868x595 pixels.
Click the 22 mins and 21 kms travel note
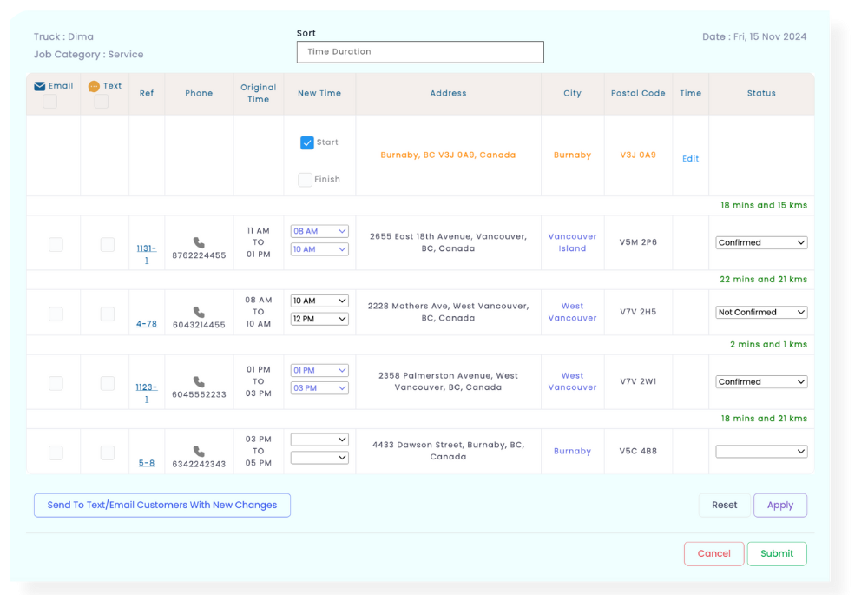point(763,279)
